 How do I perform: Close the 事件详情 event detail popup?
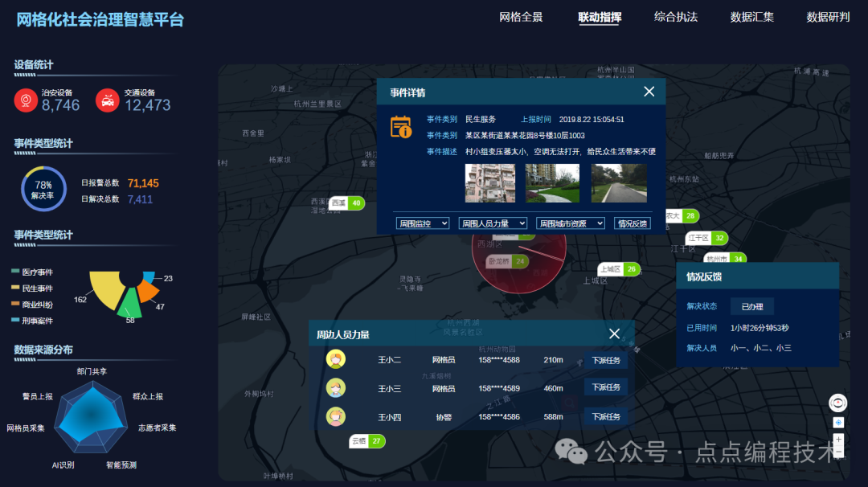(x=649, y=92)
